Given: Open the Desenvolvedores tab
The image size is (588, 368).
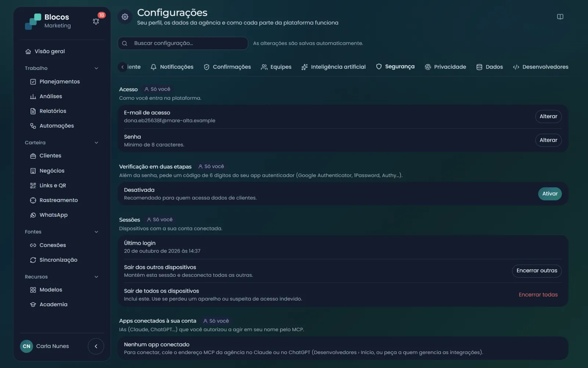Looking at the screenshot, I should [541, 67].
